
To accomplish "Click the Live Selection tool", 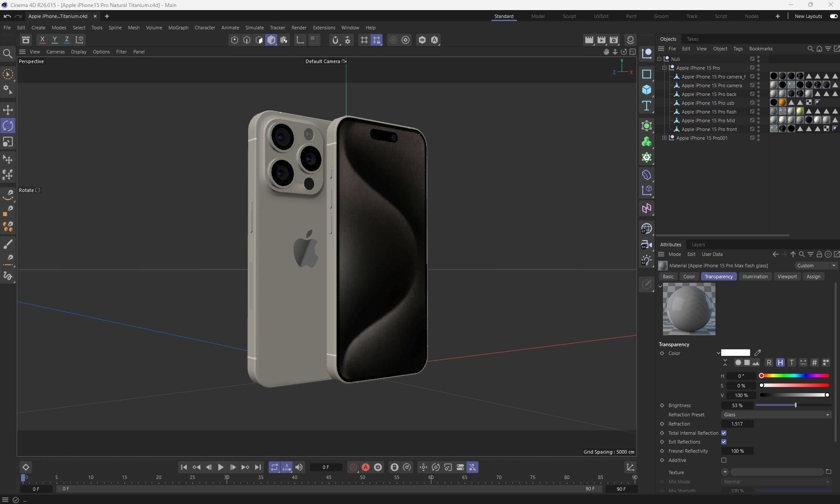I will [8, 75].
